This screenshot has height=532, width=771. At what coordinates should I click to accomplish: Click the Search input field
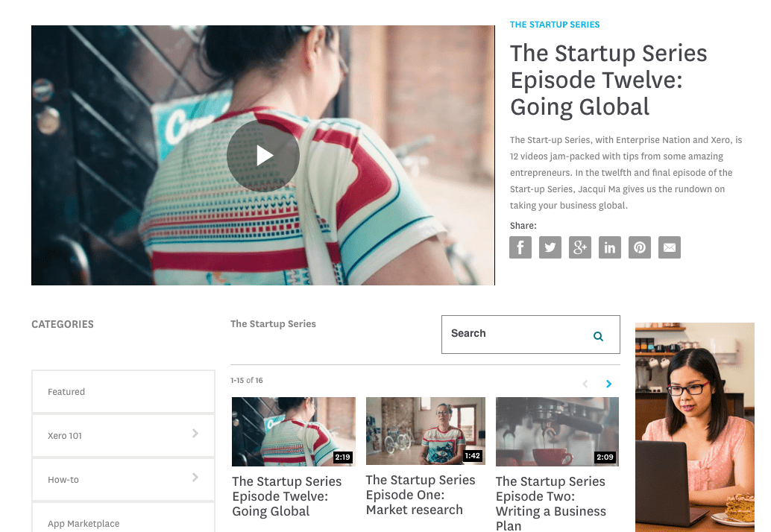pos(514,334)
